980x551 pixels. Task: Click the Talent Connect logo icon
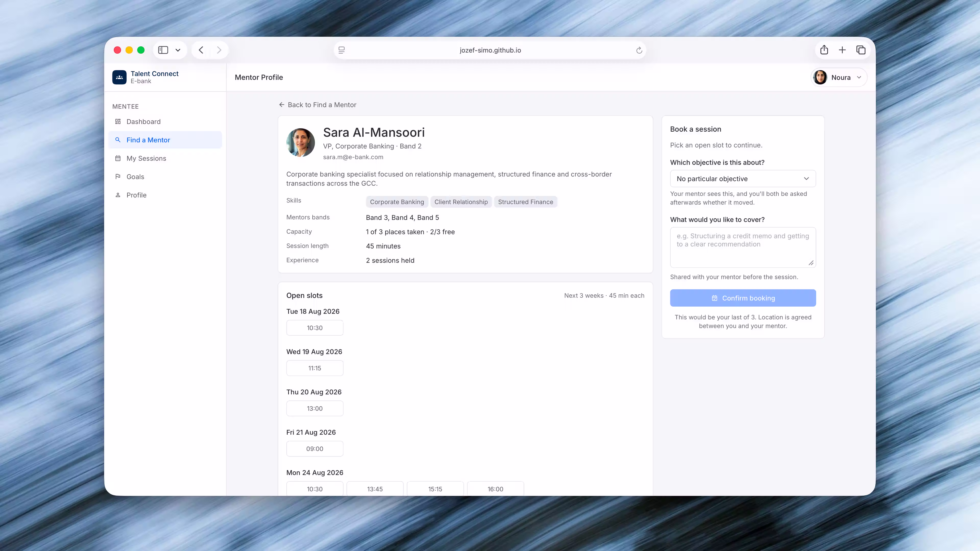(x=119, y=77)
